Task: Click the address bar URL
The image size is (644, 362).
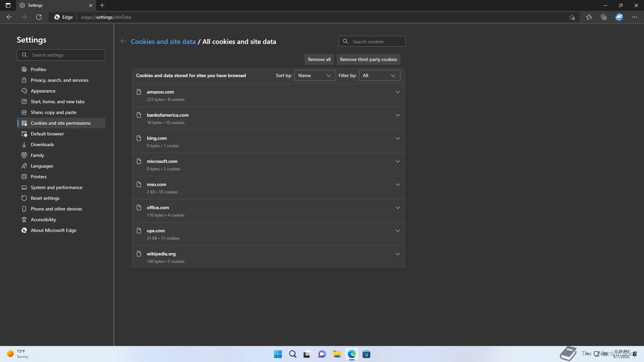Action: point(106,17)
